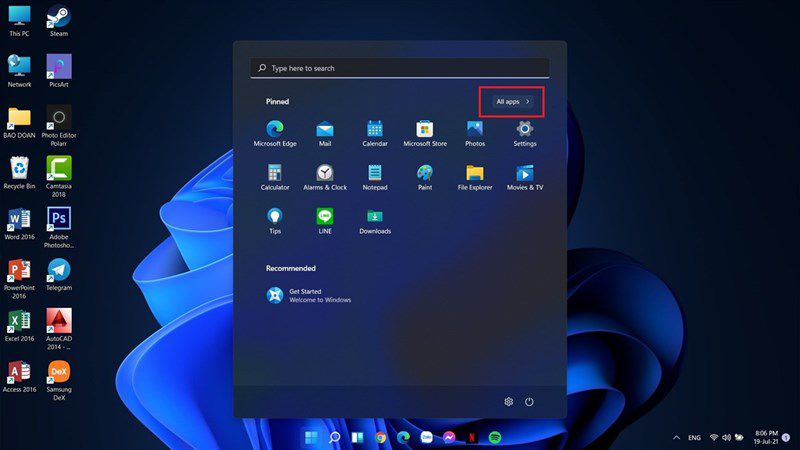The width and height of the screenshot is (800, 450).
Task: Select the Recycle Bin
Action: point(19,173)
